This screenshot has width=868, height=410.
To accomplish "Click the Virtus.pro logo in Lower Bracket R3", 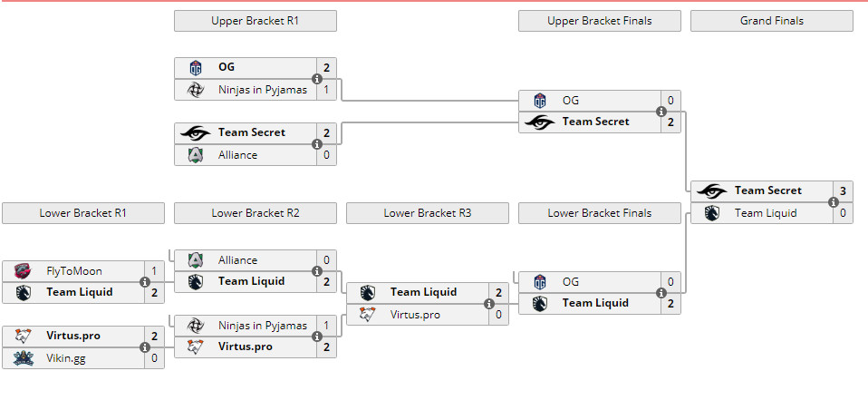I will [x=368, y=315].
